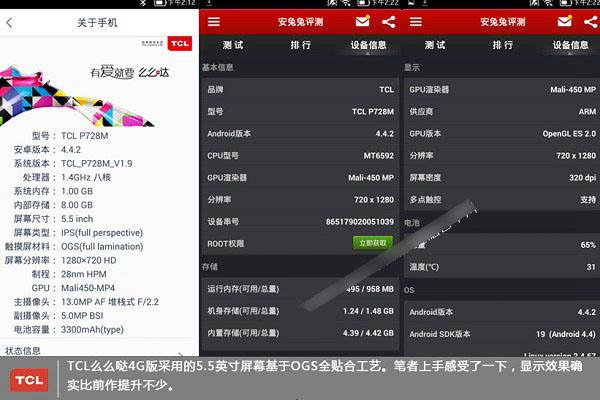Click the 显示 section header

click(412, 68)
